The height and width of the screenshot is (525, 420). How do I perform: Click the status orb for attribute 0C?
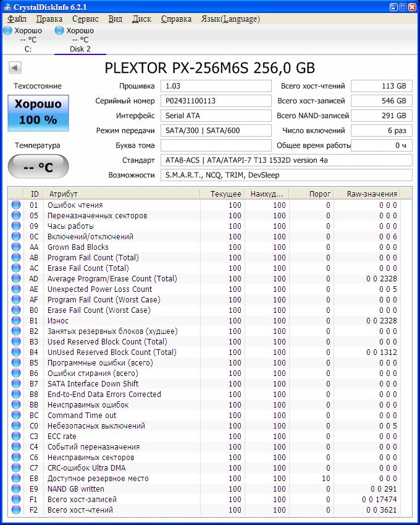[x=16, y=236]
